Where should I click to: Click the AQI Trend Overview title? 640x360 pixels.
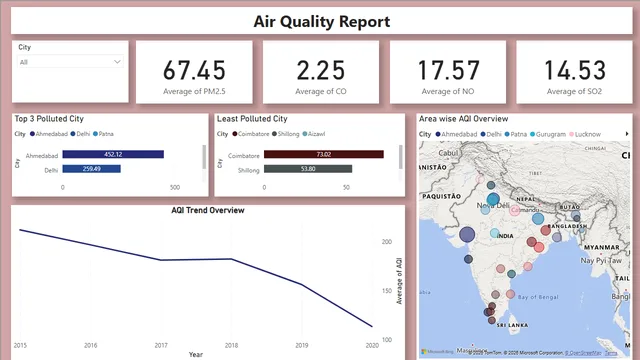[x=208, y=210]
